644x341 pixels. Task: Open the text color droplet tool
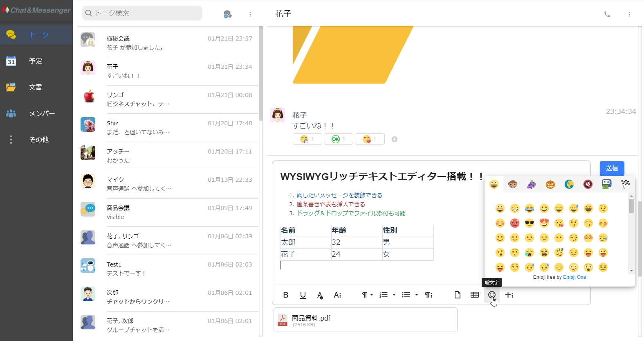coord(320,295)
